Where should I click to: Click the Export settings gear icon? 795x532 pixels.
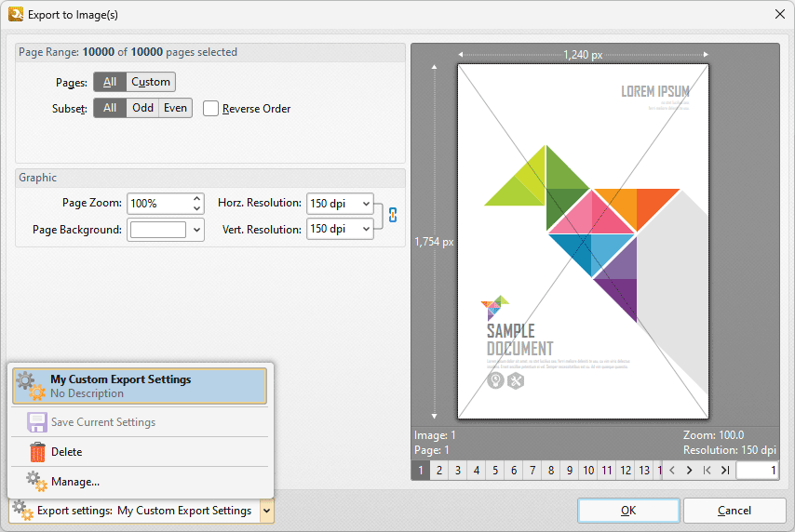pyautogui.click(x=23, y=511)
